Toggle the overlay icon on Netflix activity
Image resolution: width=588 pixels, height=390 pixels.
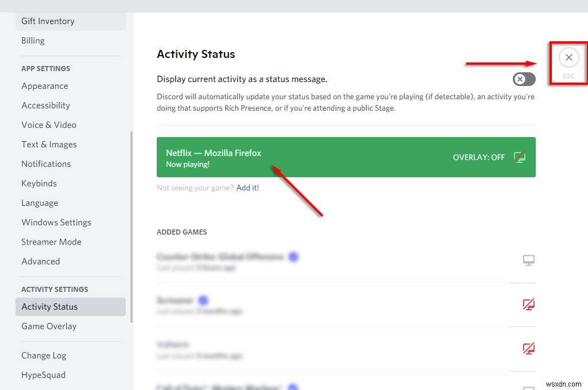(520, 157)
